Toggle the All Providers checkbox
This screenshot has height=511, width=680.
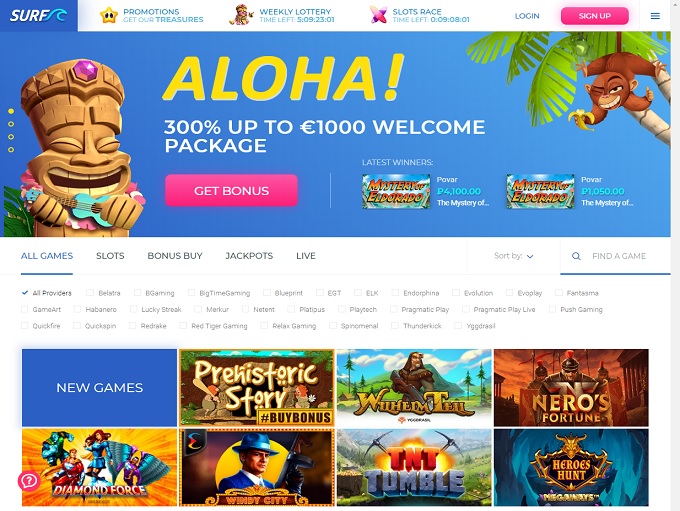pos(25,293)
